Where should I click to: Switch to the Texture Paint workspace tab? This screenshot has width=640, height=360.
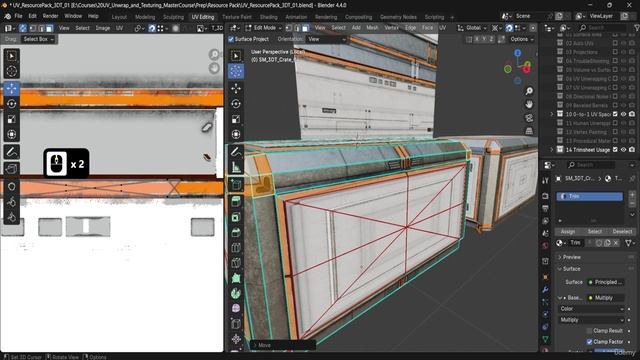[x=237, y=17]
